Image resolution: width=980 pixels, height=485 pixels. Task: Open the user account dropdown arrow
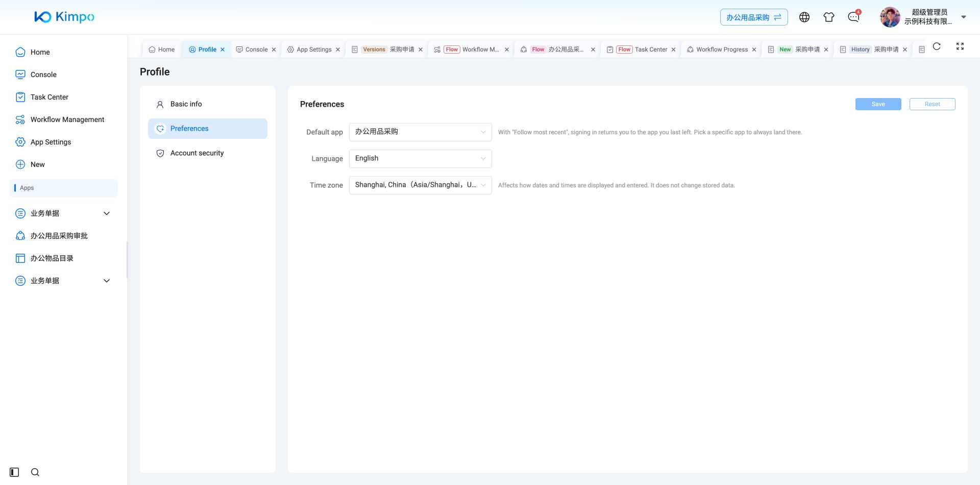[964, 17]
